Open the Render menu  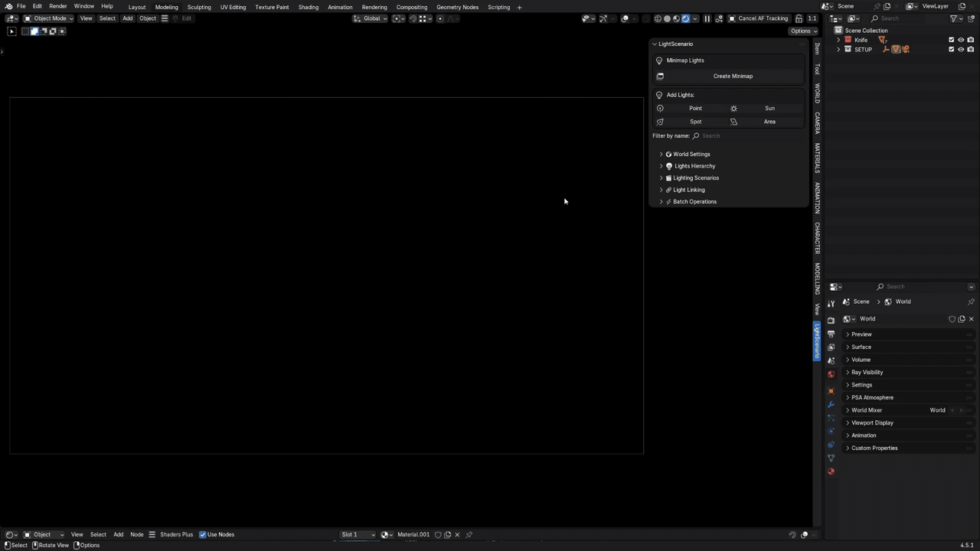pyautogui.click(x=58, y=7)
